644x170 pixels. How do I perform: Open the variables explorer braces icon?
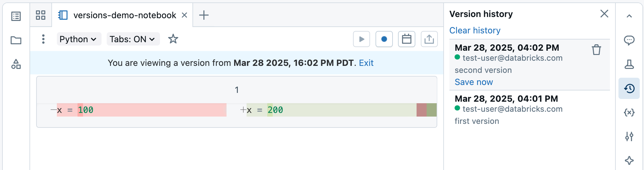[x=629, y=112]
